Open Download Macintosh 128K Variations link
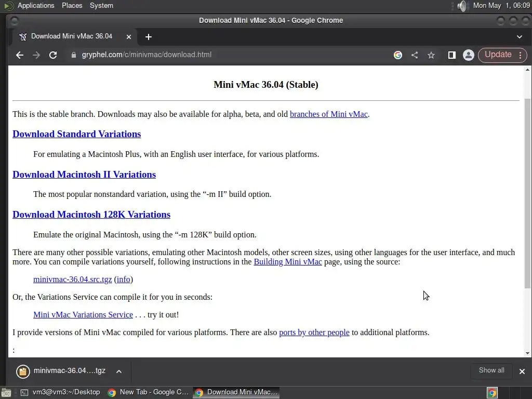532x399 pixels. 91,215
